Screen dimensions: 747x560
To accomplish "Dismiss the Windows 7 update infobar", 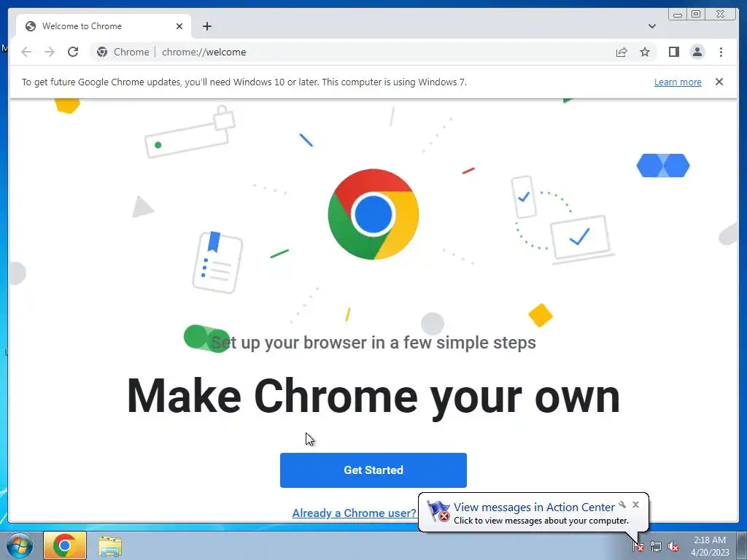I will 719,82.
